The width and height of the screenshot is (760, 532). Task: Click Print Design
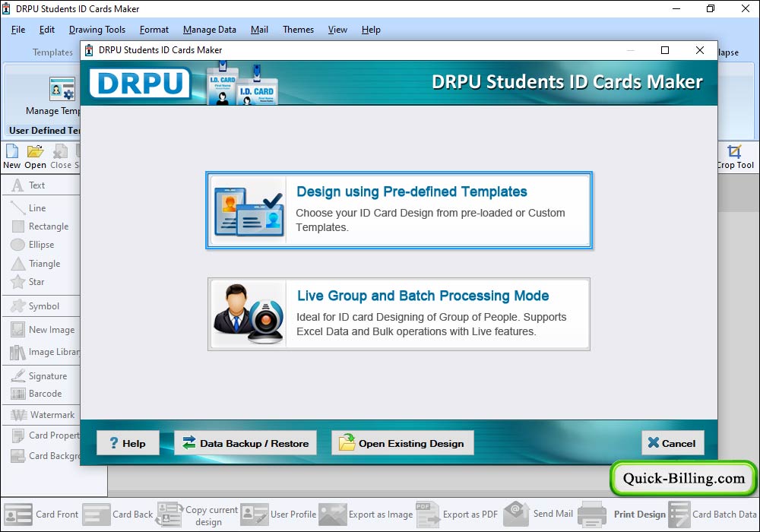[622, 515]
